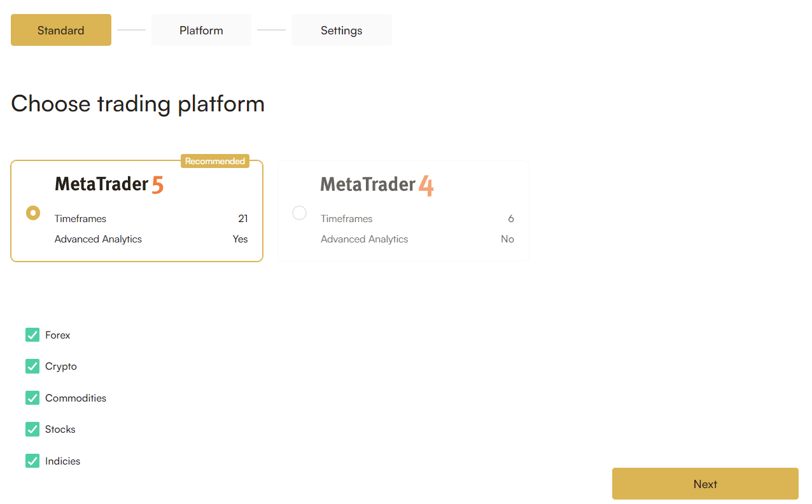Open the Platform step tab

coord(201,30)
